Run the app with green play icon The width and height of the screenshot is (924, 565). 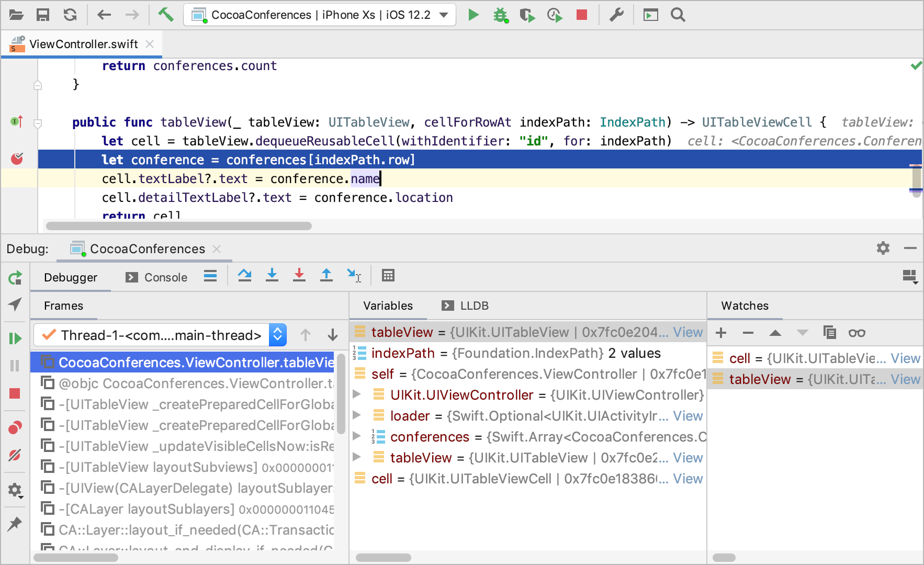(474, 15)
